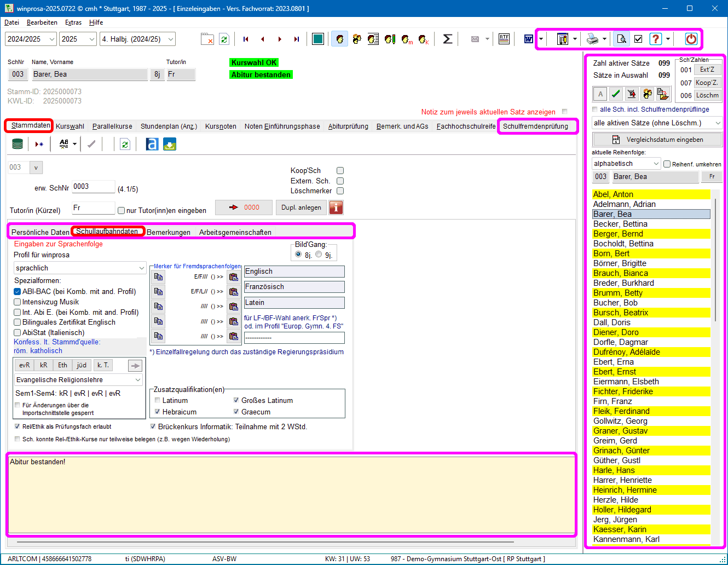Switch to the Kurswahl tab
Image resolution: width=728 pixels, height=565 pixels.
[70, 126]
